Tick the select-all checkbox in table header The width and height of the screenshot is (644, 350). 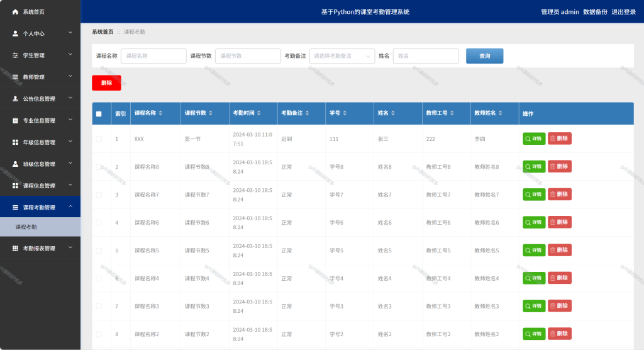tap(99, 114)
